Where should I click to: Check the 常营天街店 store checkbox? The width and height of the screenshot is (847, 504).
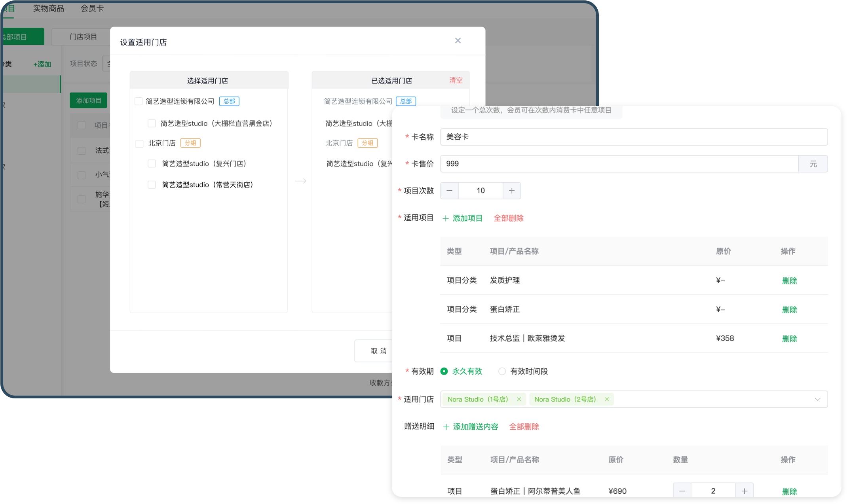152,185
